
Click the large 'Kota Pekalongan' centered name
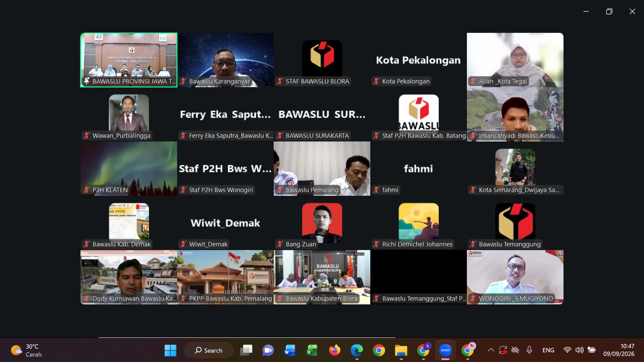coord(418,60)
